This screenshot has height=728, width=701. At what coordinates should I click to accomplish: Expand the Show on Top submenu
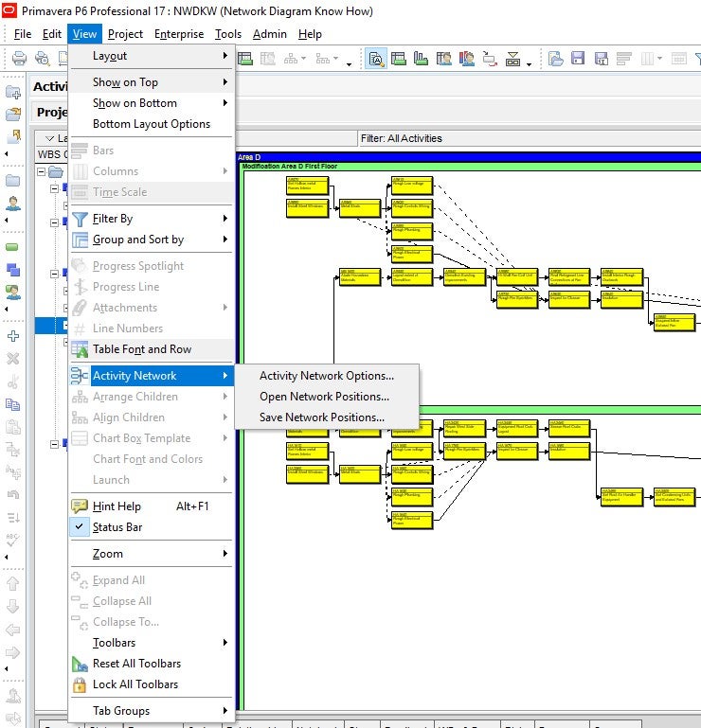tap(152, 82)
